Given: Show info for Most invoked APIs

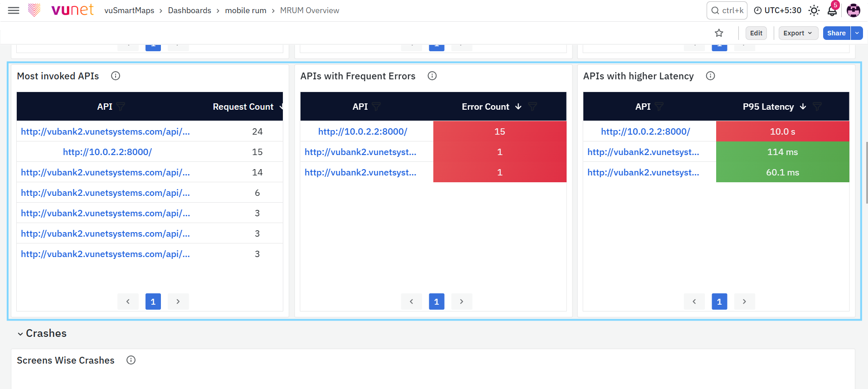Looking at the screenshot, I should 116,76.
